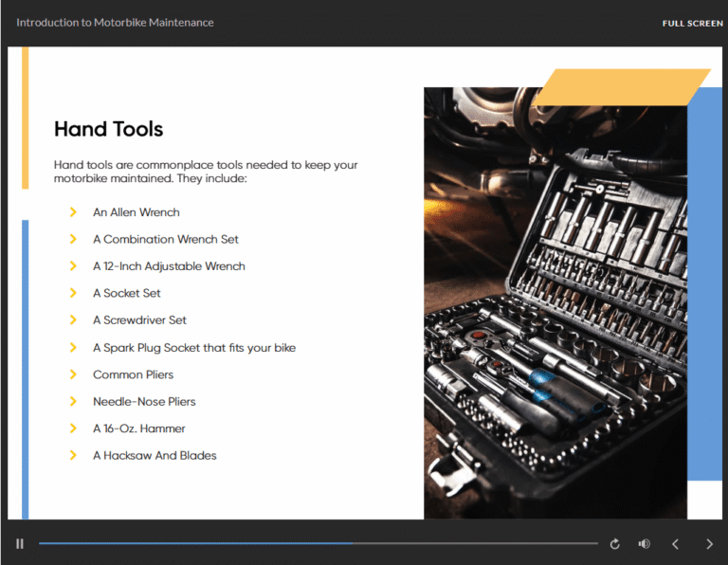The image size is (728, 565).
Task: Open FULL SCREEN mode
Action: pyautogui.click(x=692, y=23)
